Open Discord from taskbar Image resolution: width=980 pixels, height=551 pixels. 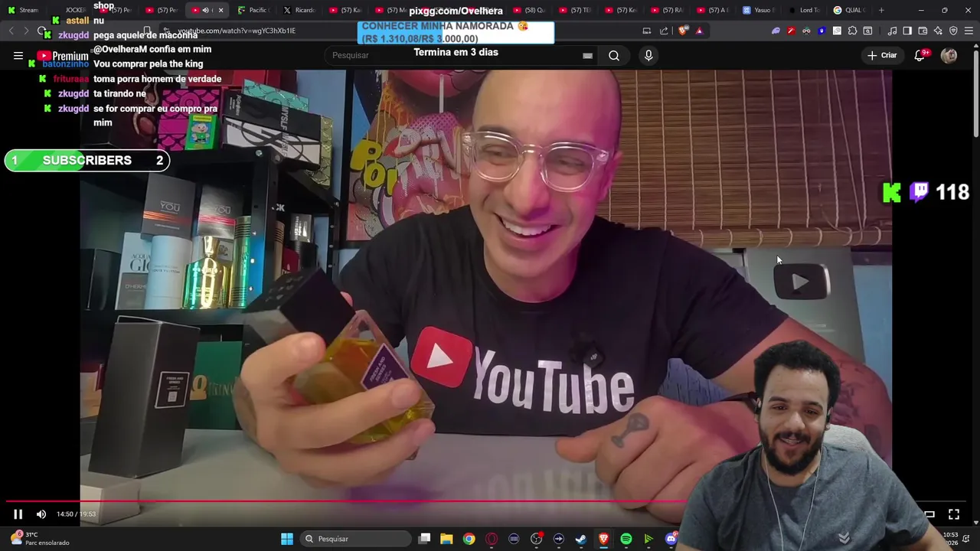point(671,539)
